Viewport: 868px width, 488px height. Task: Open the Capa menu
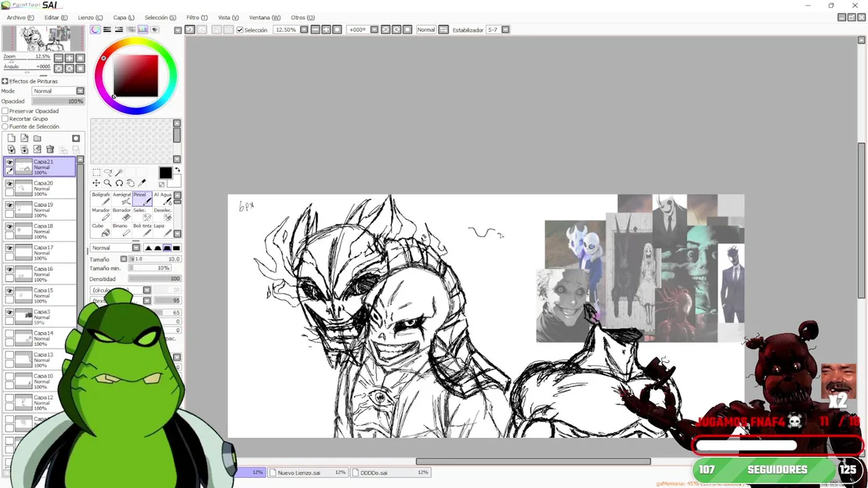(x=123, y=18)
